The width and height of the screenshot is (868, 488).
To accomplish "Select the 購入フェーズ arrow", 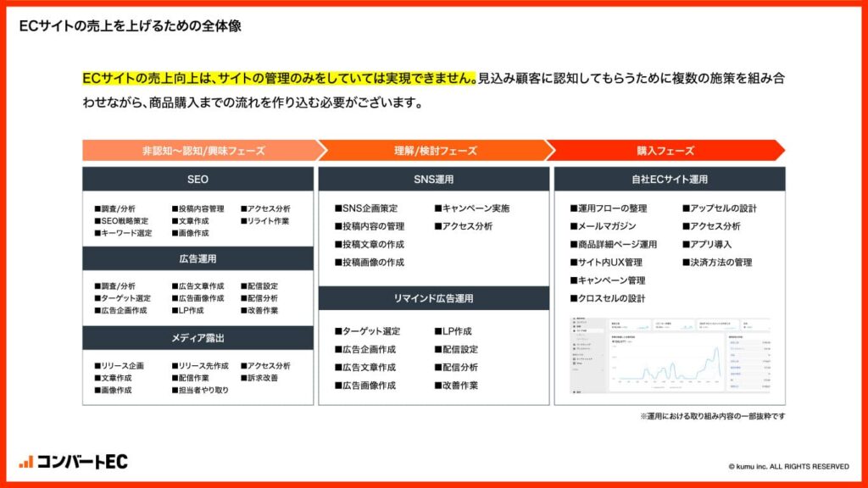I will coord(665,151).
